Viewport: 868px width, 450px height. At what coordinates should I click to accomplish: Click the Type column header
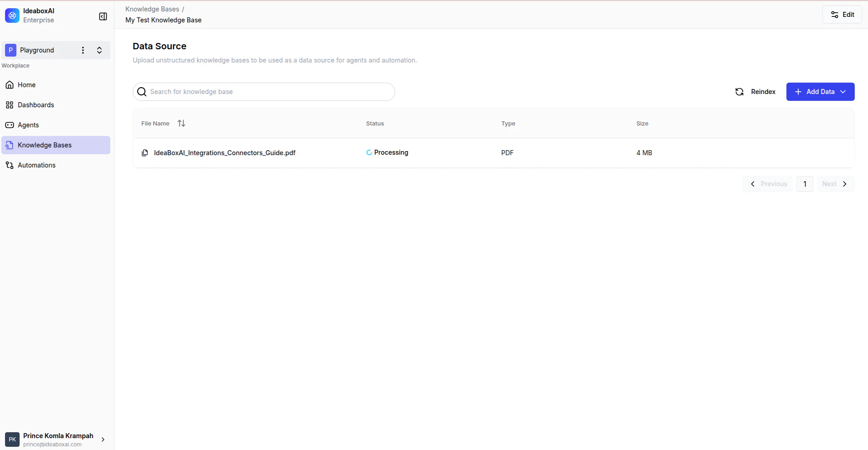(x=508, y=124)
